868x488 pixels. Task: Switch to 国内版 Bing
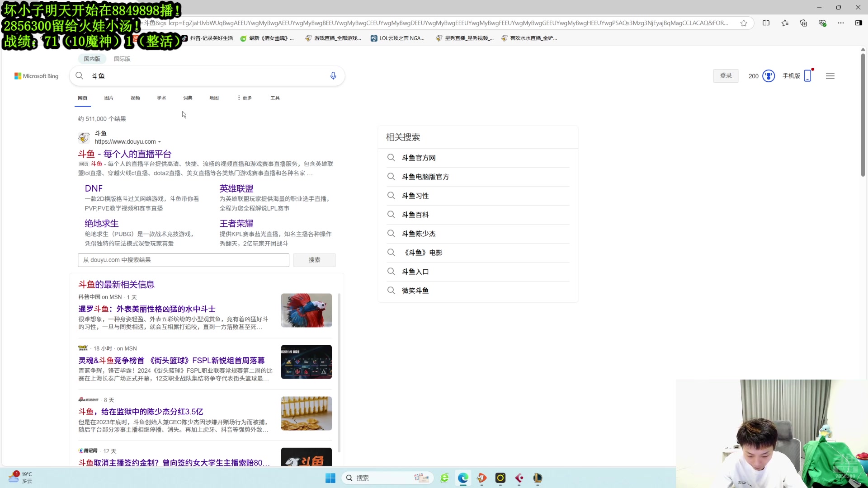(92, 59)
